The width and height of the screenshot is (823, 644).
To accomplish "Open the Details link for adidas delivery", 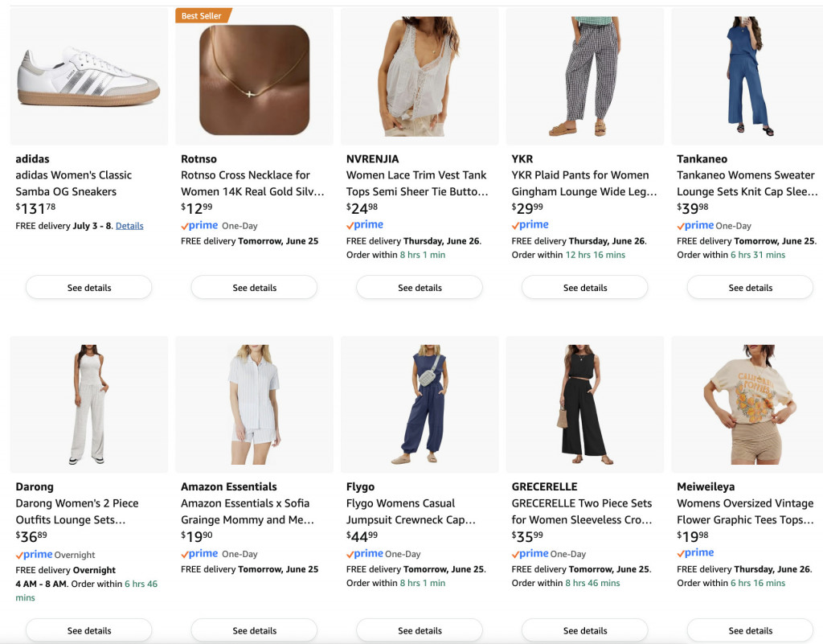I will coord(129,226).
